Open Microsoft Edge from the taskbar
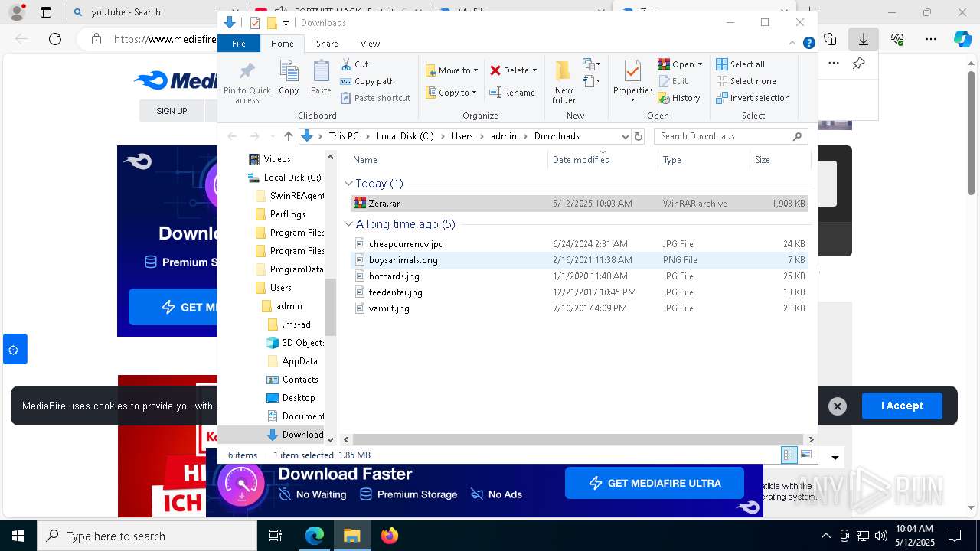This screenshot has height=551, width=980. 315,536
